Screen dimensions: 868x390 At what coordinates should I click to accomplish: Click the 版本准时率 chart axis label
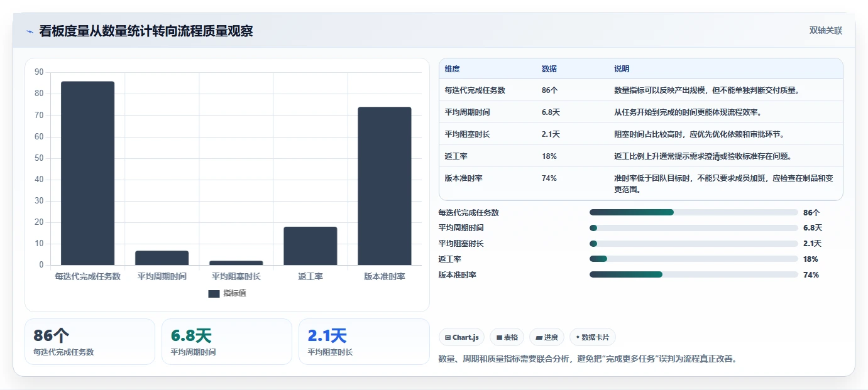pyautogui.click(x=385, y=276)
